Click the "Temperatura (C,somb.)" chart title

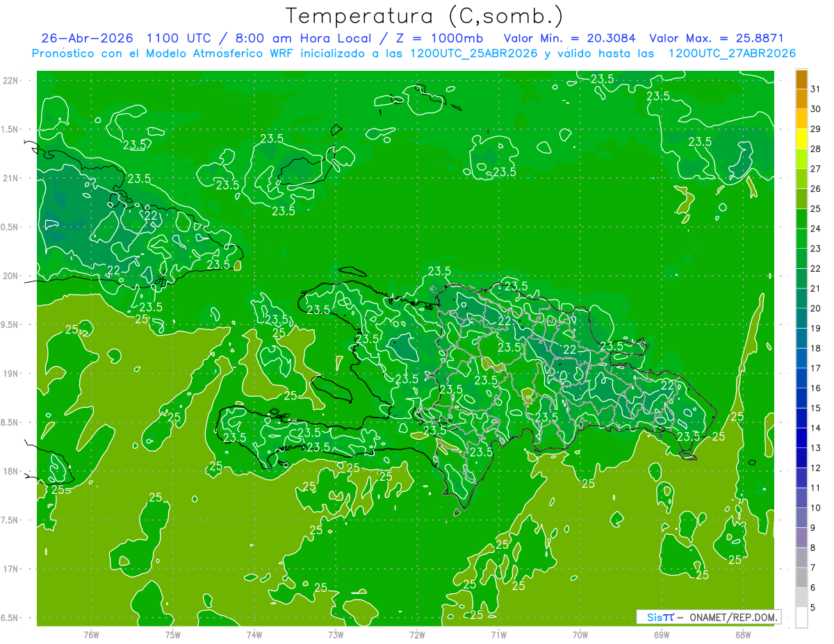pos(424,16)
